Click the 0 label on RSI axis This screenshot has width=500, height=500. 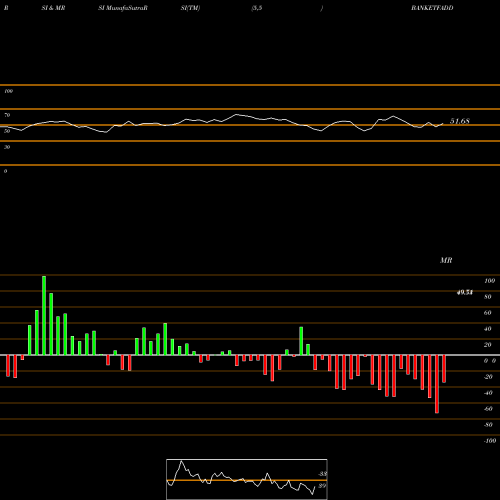tap(5, 171)
